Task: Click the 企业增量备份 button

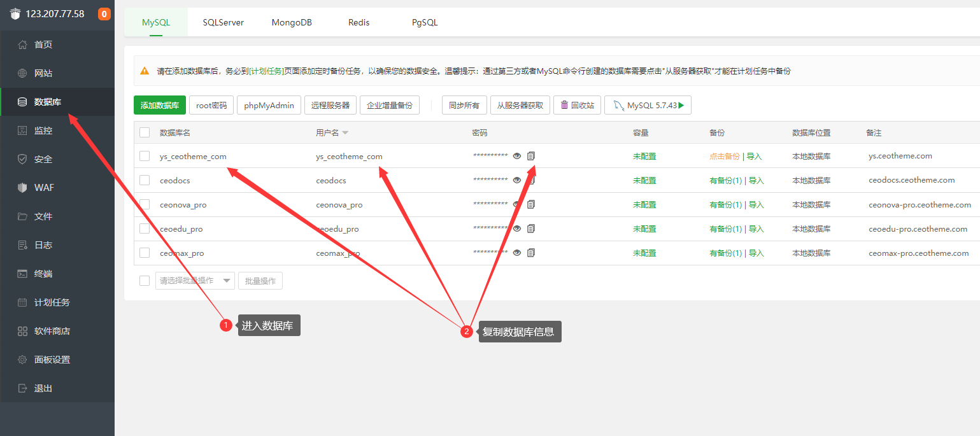Action: 390,105
